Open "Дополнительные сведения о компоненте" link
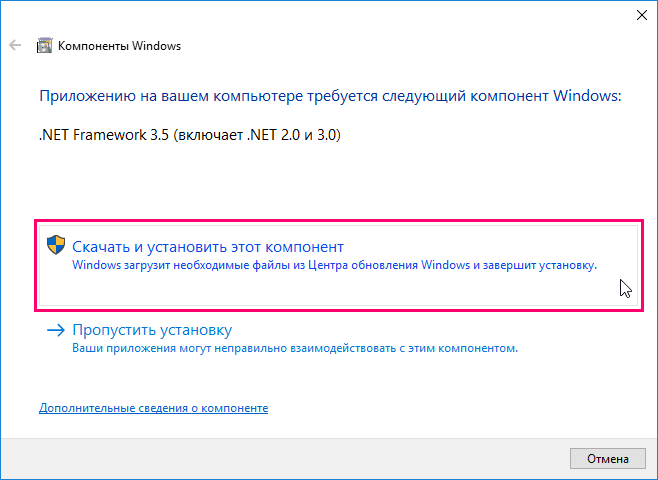658x480 pixels. [x=154, y=408]
